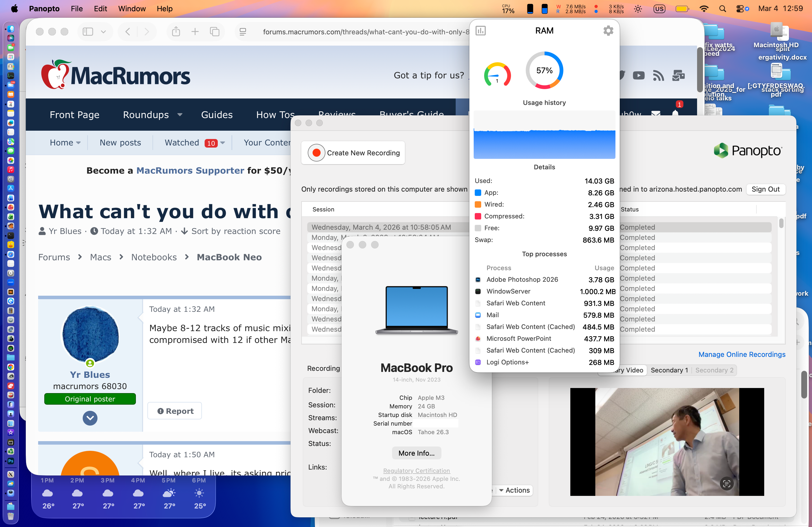Click the MacRumors RSS feed icon
812x527 pixels.
coord(658,75)
